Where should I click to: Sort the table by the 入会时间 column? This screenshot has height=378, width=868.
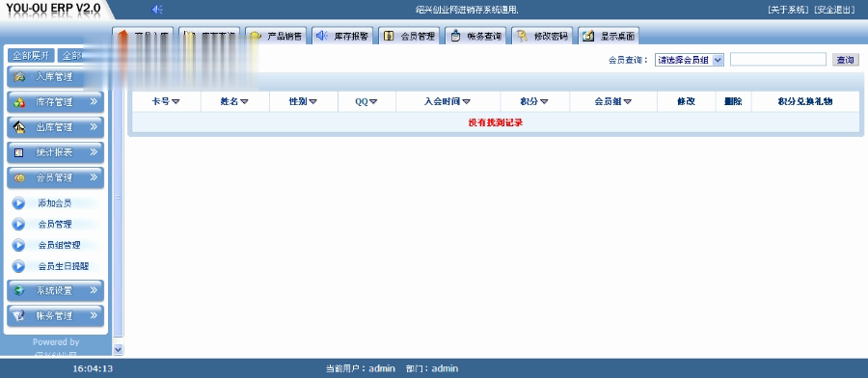pos(448,102)
